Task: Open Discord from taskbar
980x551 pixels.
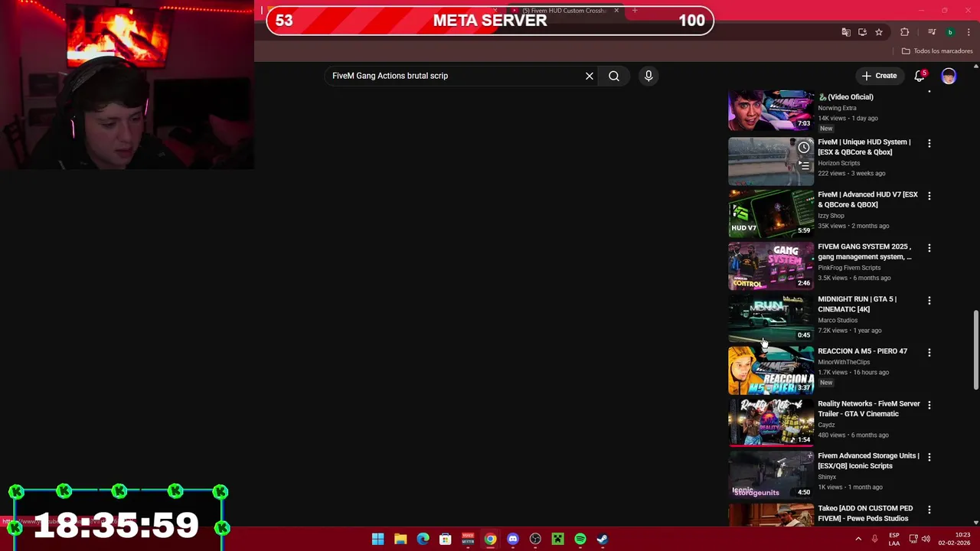Action: tap(513, 539)
